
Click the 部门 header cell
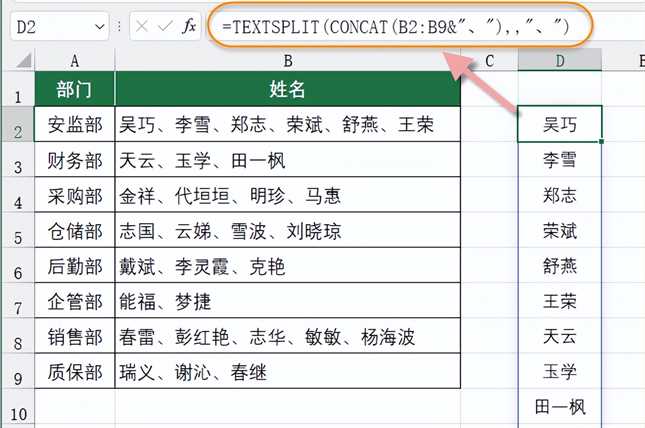[75, 90]
